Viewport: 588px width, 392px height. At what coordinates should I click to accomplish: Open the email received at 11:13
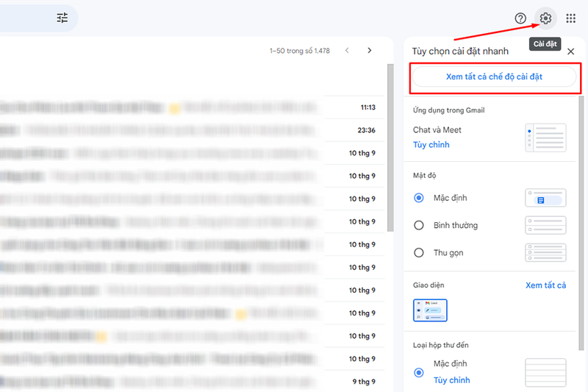click(193, 107)
